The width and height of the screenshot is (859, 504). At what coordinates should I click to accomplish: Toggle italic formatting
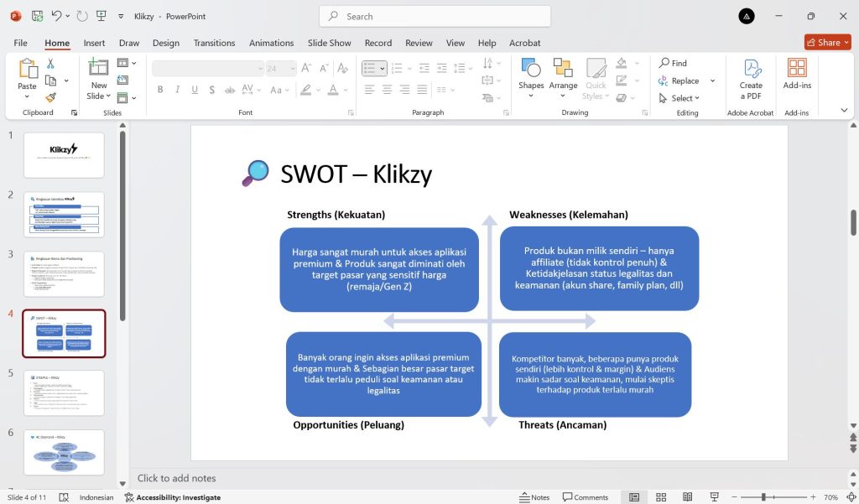pyautogui.click(x=177, y=89)
